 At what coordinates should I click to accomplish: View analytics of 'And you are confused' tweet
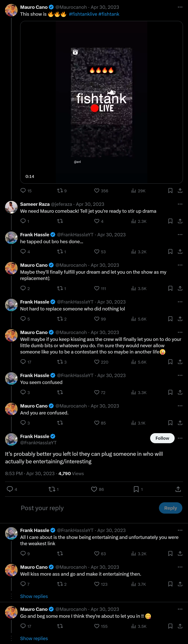click(138, 423)
